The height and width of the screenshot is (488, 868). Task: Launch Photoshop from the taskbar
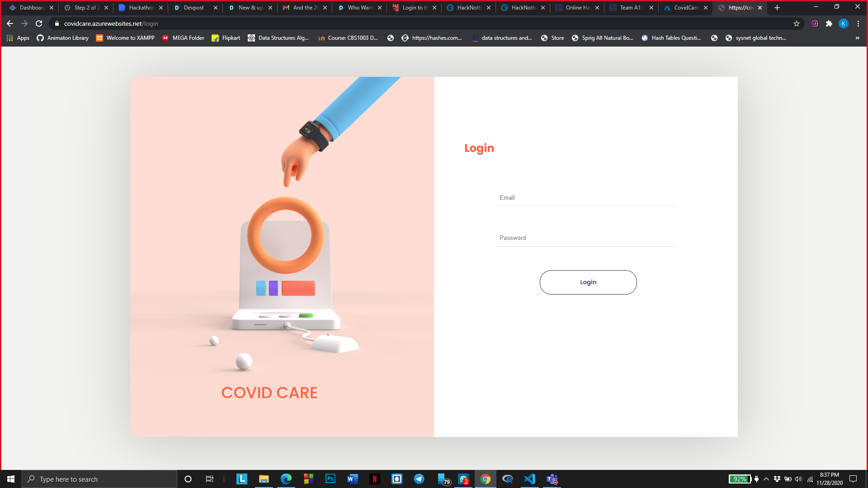[330, 479]
